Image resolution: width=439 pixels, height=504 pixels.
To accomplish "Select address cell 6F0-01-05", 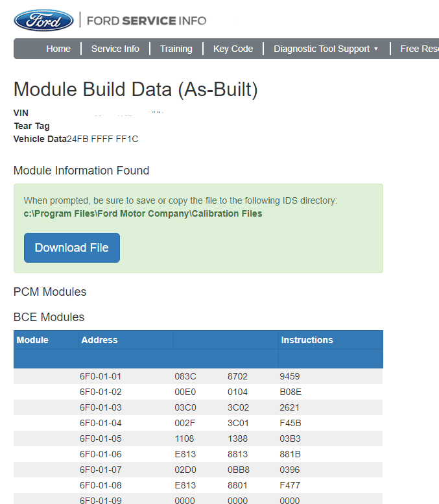I will coord(101,438).
